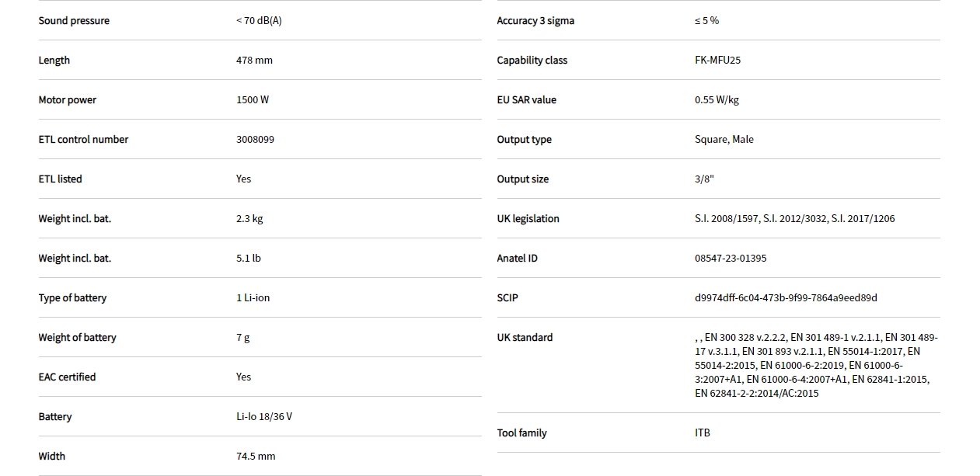Click the Weight of battery label
Image resolution: width=980 pixels, height=476 pixels.
(x=77, y=338)
